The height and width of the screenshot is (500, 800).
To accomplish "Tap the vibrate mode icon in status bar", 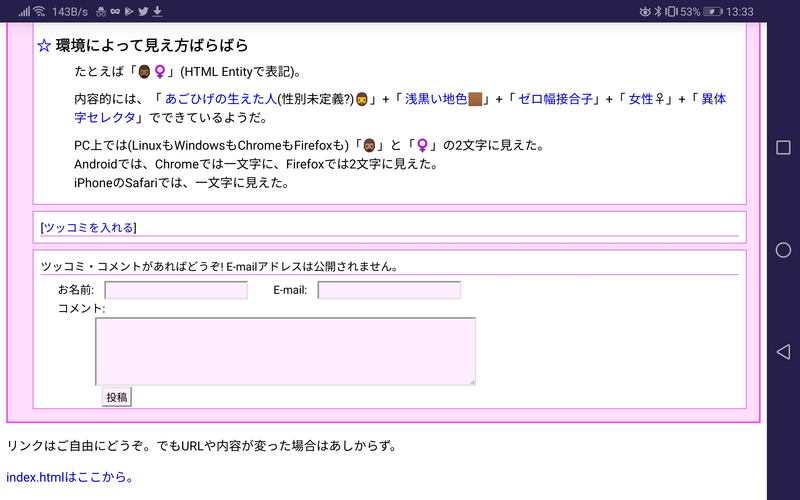I will (x=671, y=11).
